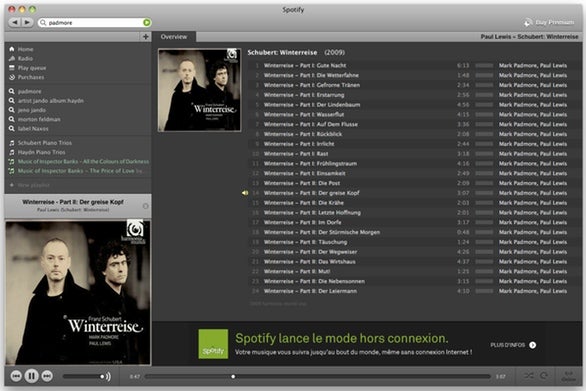
Task: Click the playback progress bar
Action: pyautogui.click(x=318, y=376)
